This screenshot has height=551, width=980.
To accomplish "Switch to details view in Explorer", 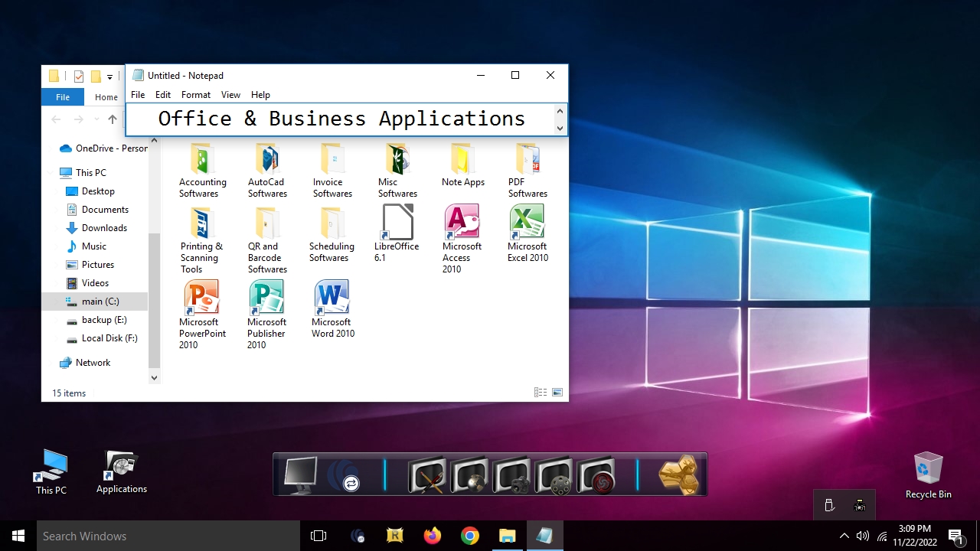I will pyautogui.click(x=540, y=393).
